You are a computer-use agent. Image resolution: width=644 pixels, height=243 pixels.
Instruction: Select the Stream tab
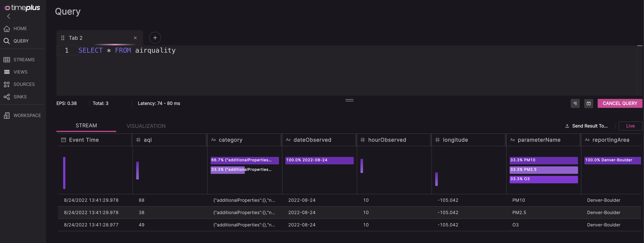coord(86,125)
